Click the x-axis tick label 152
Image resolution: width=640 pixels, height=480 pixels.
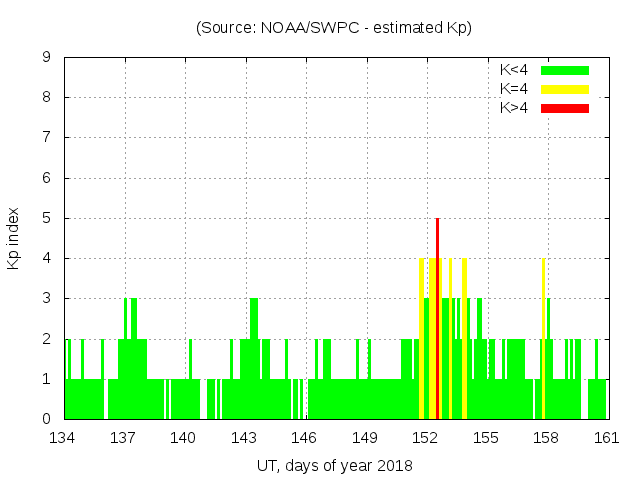pos(426,438)
